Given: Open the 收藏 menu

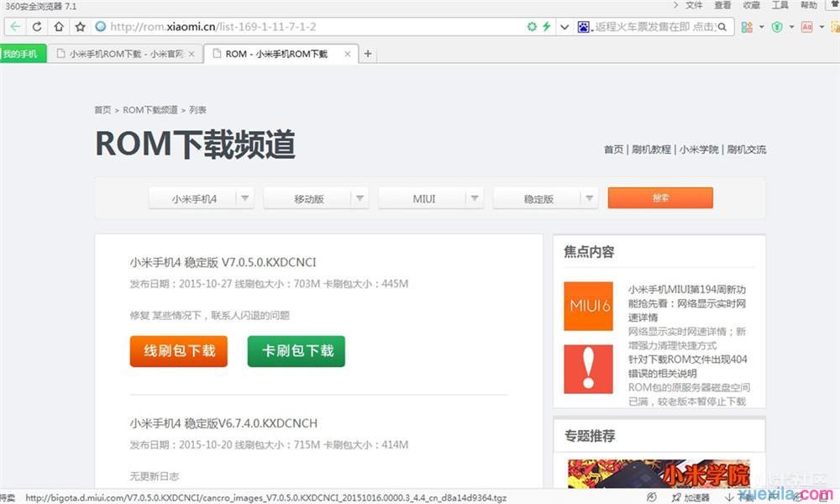Looking at the screenshot, I should coord(751,5).
